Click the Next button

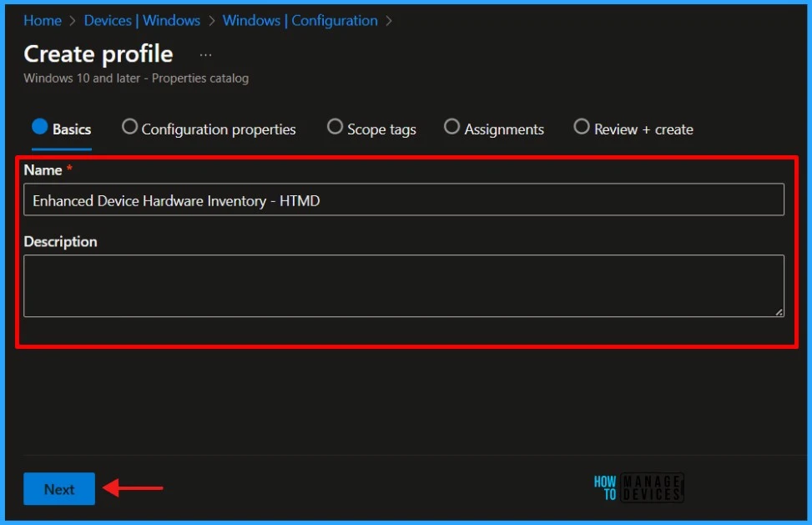59,489
